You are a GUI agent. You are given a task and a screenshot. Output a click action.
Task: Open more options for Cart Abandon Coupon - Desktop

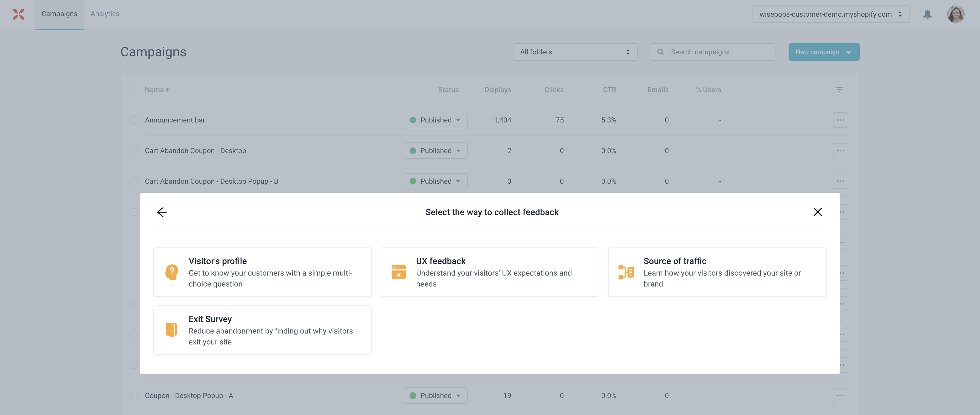coord(840,151)
